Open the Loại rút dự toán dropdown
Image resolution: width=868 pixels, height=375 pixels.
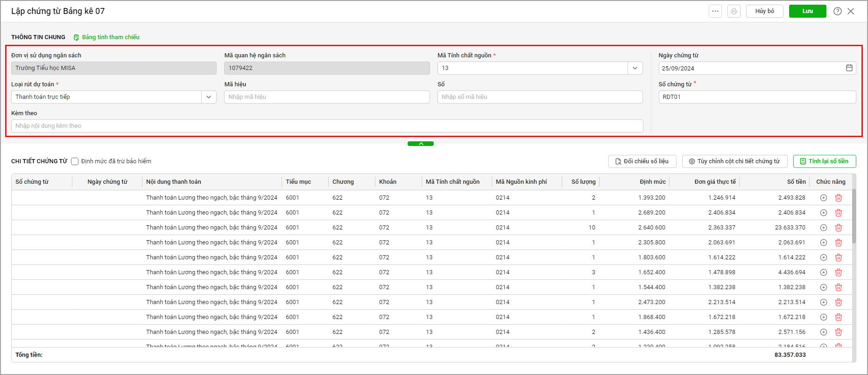click(209, 97)
